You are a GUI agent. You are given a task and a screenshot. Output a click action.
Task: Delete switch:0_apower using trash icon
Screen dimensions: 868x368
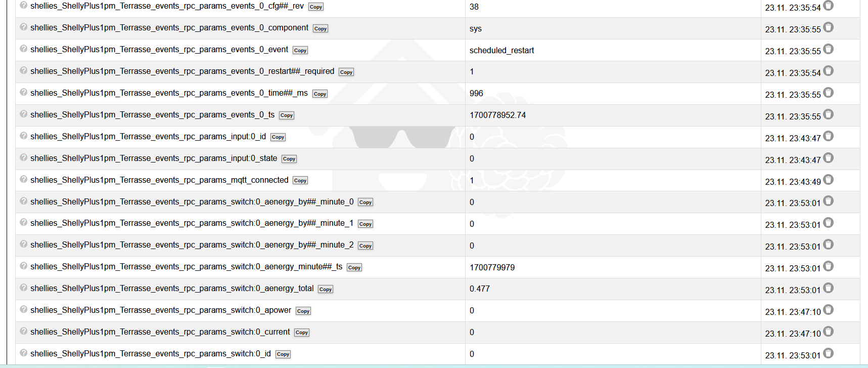828,310
